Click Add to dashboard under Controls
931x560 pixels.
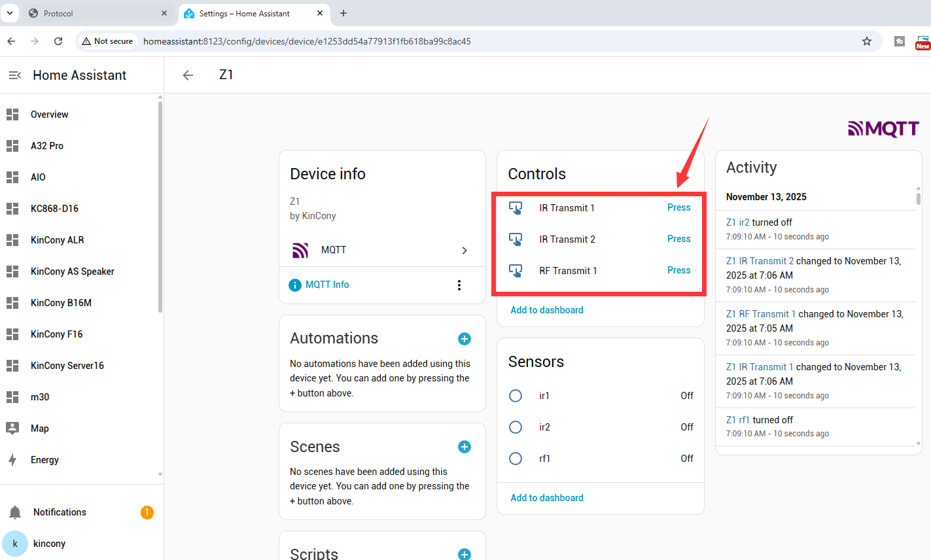(547, 310)
